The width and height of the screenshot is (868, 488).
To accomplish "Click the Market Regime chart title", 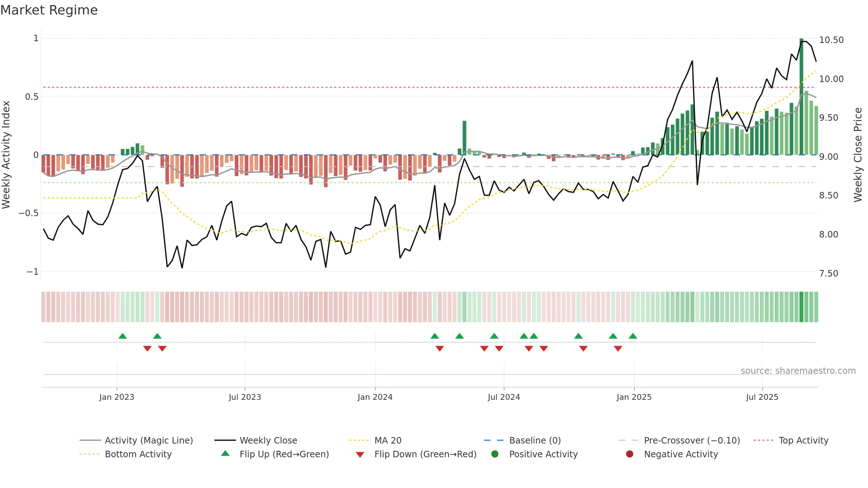I will point(49,10).
